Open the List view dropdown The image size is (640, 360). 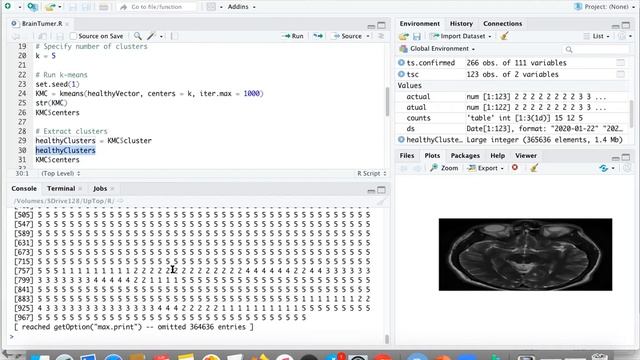coord(597,36)
